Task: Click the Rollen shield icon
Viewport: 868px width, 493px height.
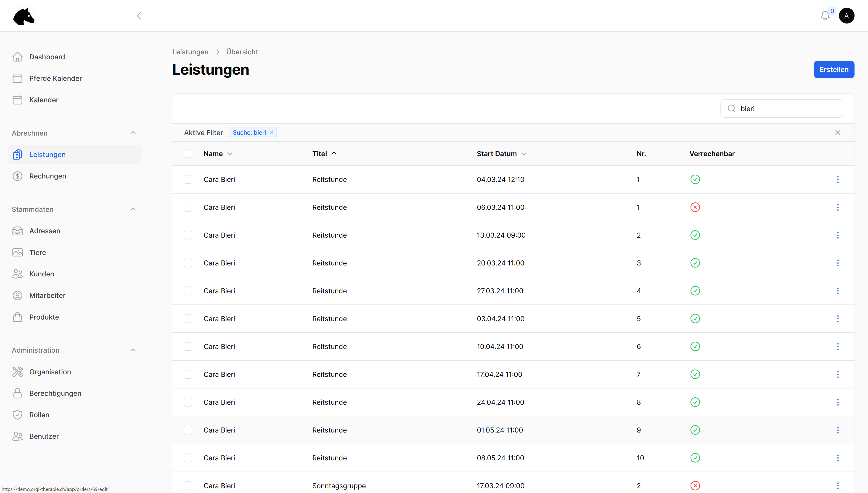Action: [x=17, y=415]
